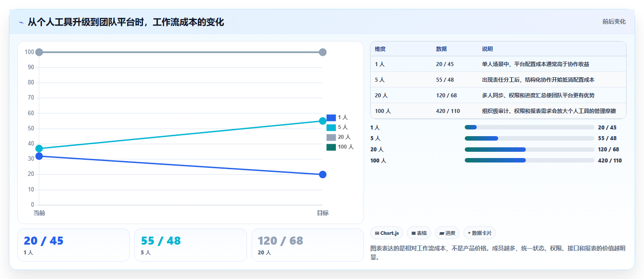The height and width of the screenshot is (279, 644).
Task: Click the 5 人 progress bar
Action: 529,138
